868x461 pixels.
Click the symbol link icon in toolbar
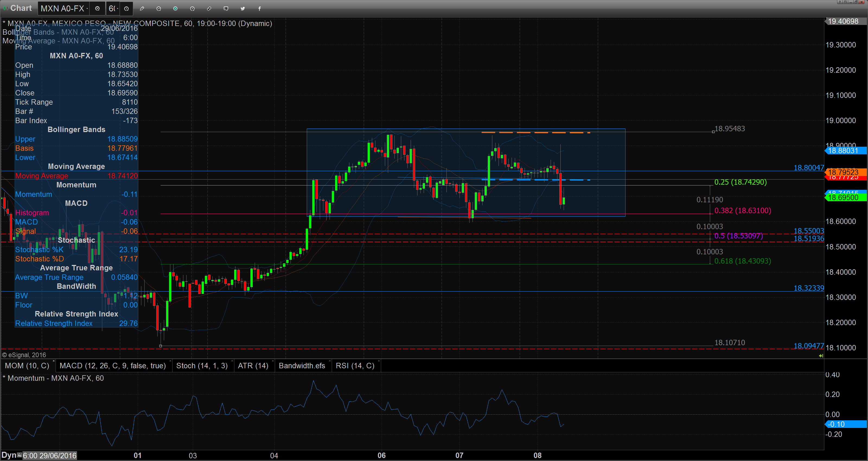pos(209,9)
